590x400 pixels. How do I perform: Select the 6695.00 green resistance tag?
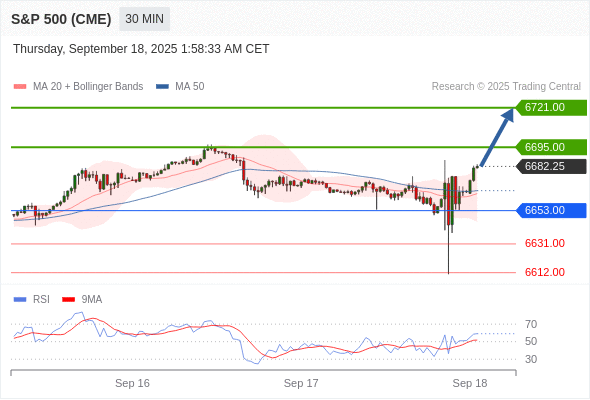point(551,147)
